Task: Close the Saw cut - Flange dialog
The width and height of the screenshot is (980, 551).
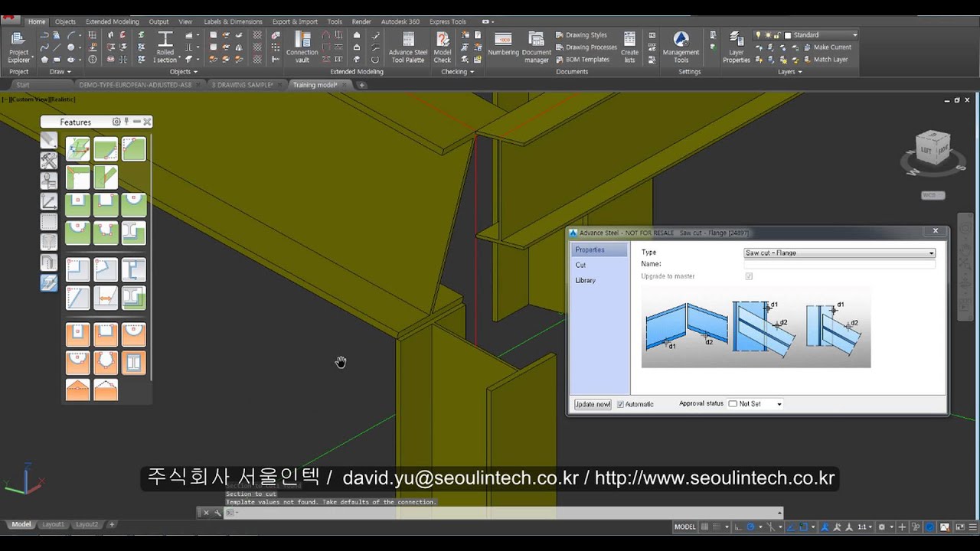Action: (935, 231)
